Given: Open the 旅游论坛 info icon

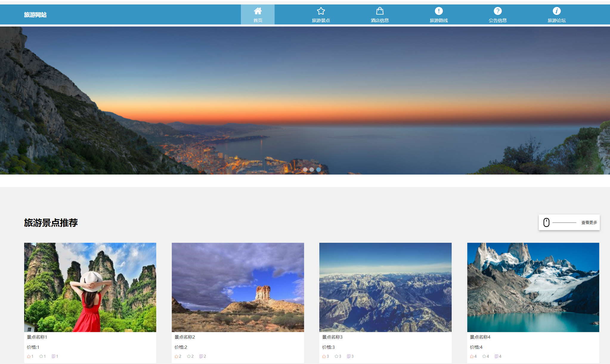Looking at the screenshot, I should 556,11.
